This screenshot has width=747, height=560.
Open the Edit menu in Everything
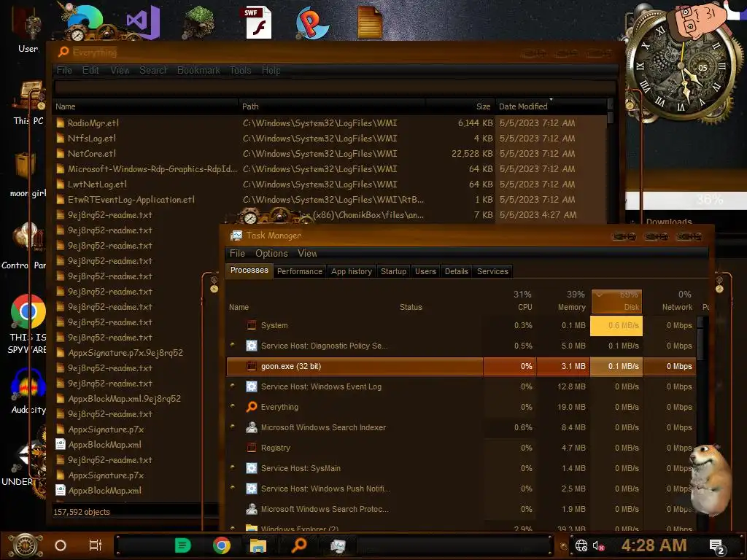90,71
